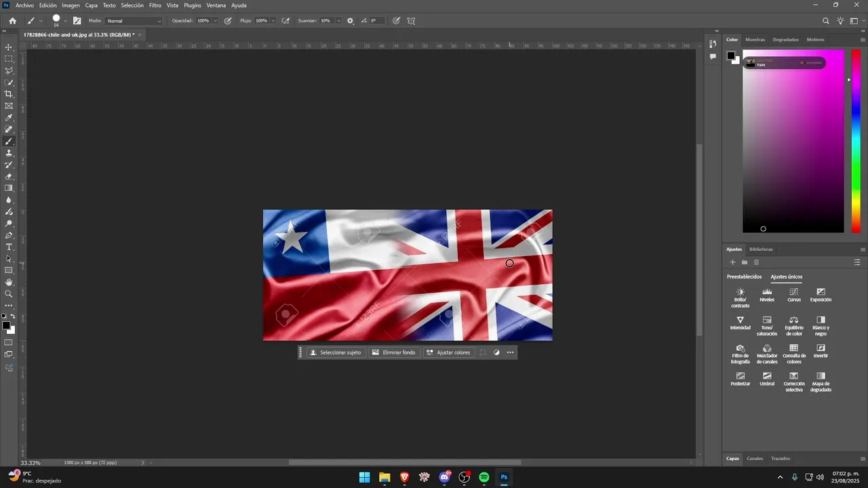Screen dimensions: 868x488
Task: Select the Hand tool
Action: [9, 282]
